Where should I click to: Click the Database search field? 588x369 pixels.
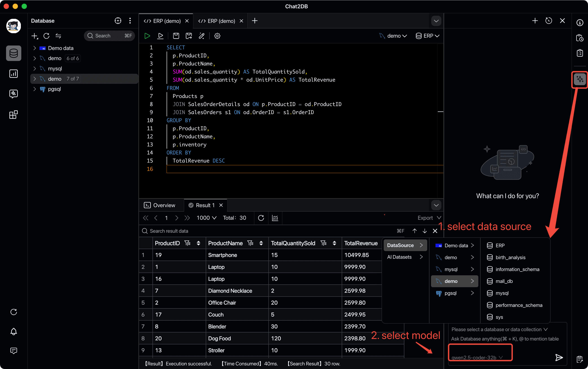[x=109, y=36]
